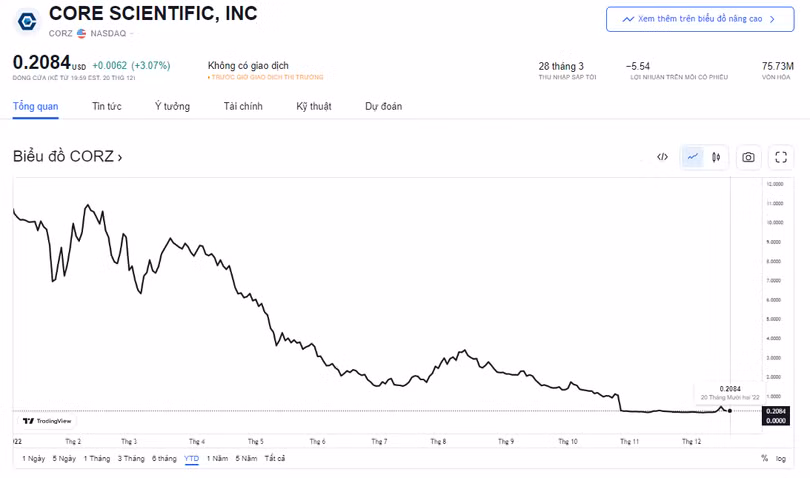Open the Kỹ thuật tab
This screenshot has width=810, height=478.
point(314,106)
